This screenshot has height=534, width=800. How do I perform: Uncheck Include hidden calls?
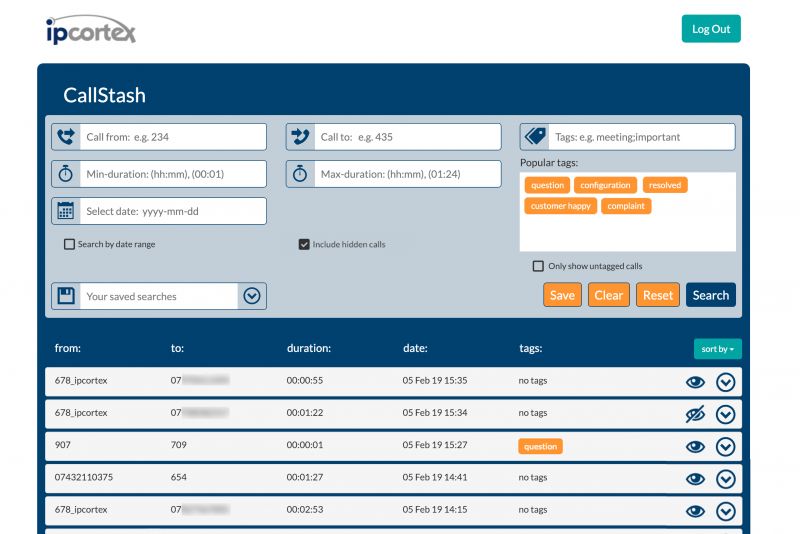click(304, 244)
